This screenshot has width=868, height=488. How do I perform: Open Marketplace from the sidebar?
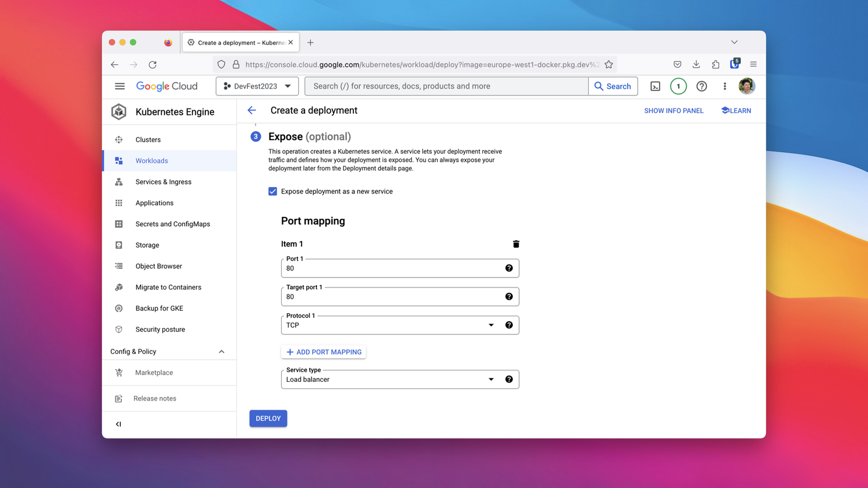169,373
